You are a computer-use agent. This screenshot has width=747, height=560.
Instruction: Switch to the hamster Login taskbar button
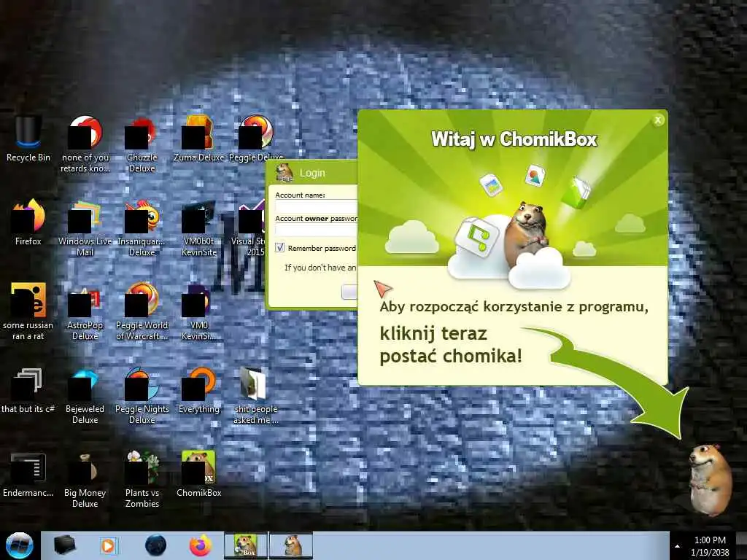click(x=291, y=545)
